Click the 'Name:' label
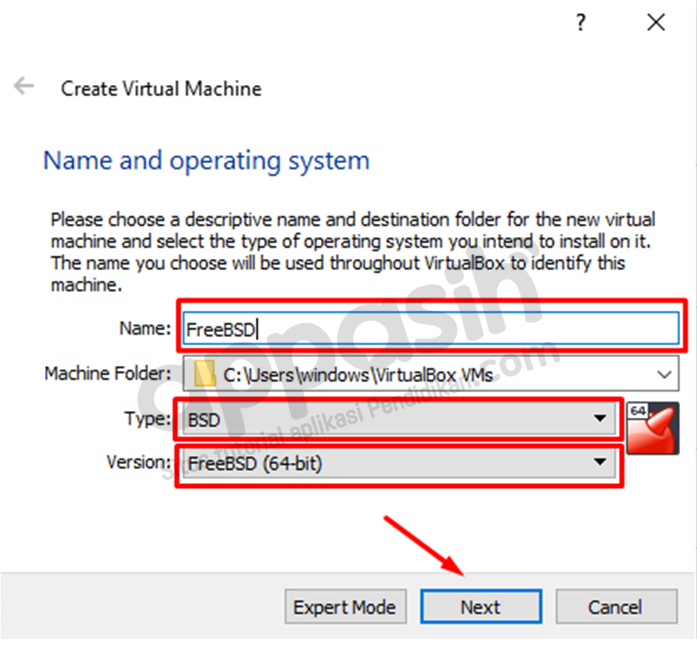This screenshot has height=653, width=697. [x=145, y=329]
